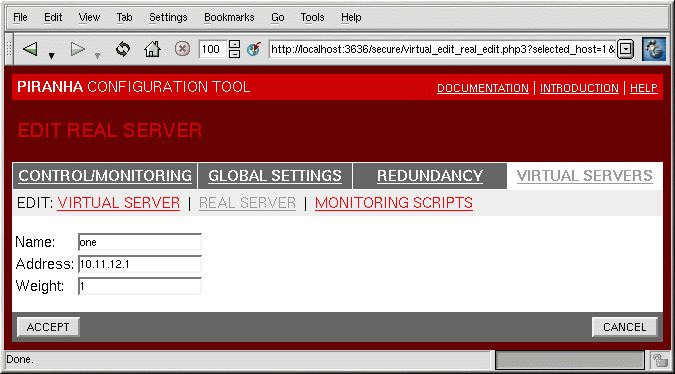
Task: Open the back history dropdown arrow
Action: (x=51, y=56)
